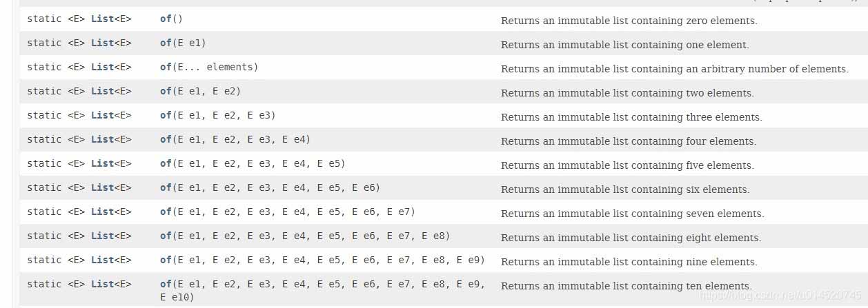Click the of method ending with E e6

point(166,188)
